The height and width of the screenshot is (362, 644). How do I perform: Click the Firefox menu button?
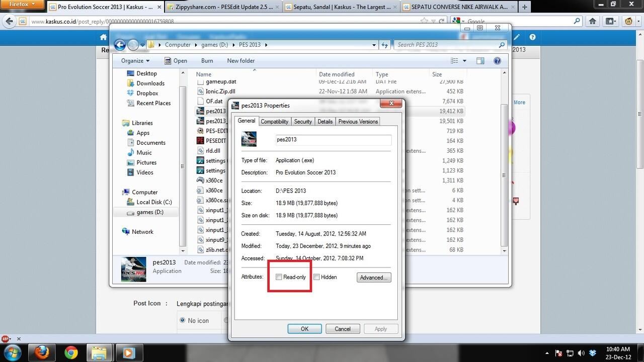22,4
